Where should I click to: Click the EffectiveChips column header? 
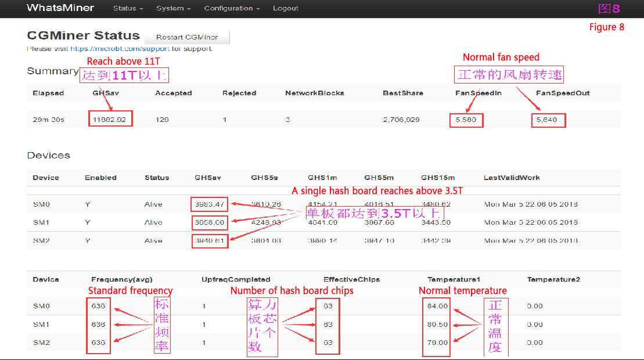click(351, 279)
